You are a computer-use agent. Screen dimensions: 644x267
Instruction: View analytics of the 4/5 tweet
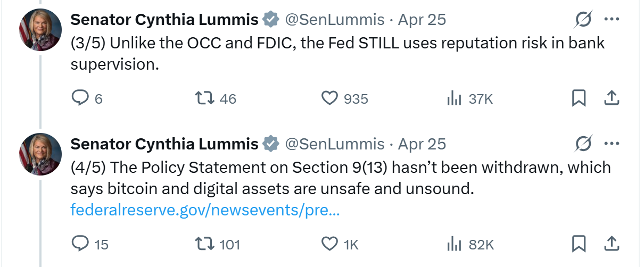tap(453, 244)
